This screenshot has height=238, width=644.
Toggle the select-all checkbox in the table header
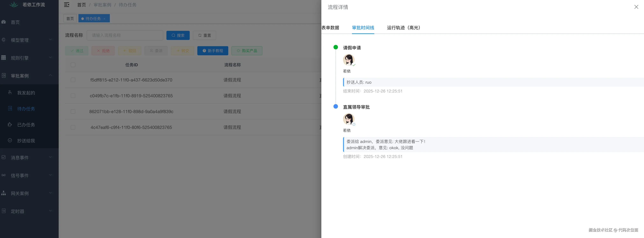pos(73,65)
